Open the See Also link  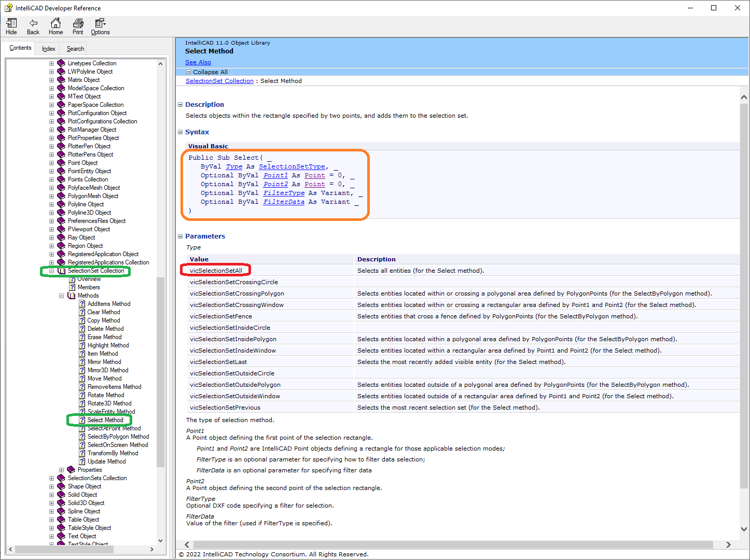[198, 62]
